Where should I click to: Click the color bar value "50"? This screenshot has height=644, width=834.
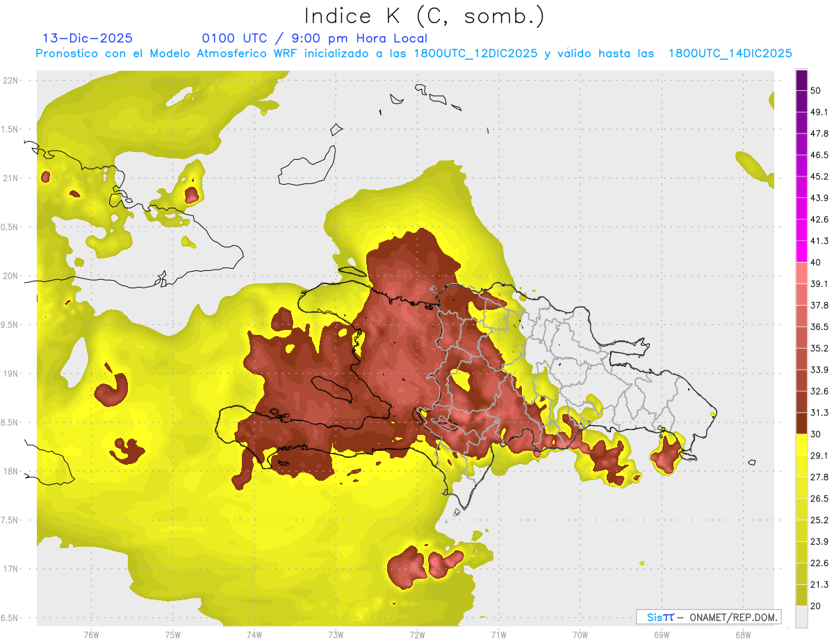815,90
